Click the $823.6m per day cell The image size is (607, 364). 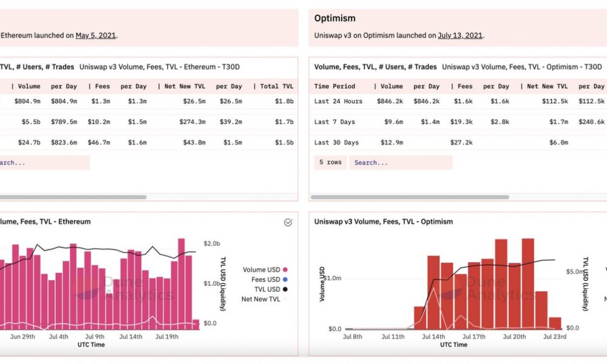pyautogui.click(x=64, y=143)
